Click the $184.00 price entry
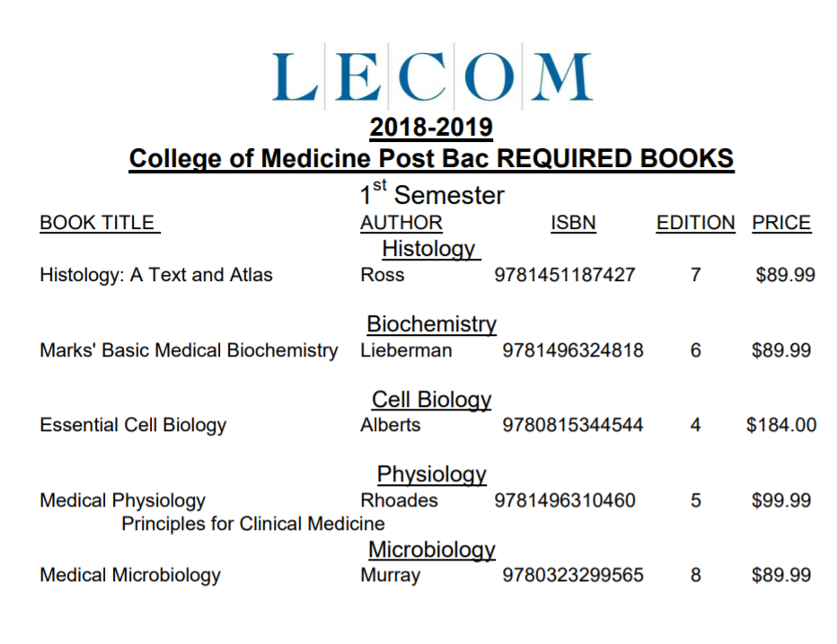837x644 pixels. 781,425
